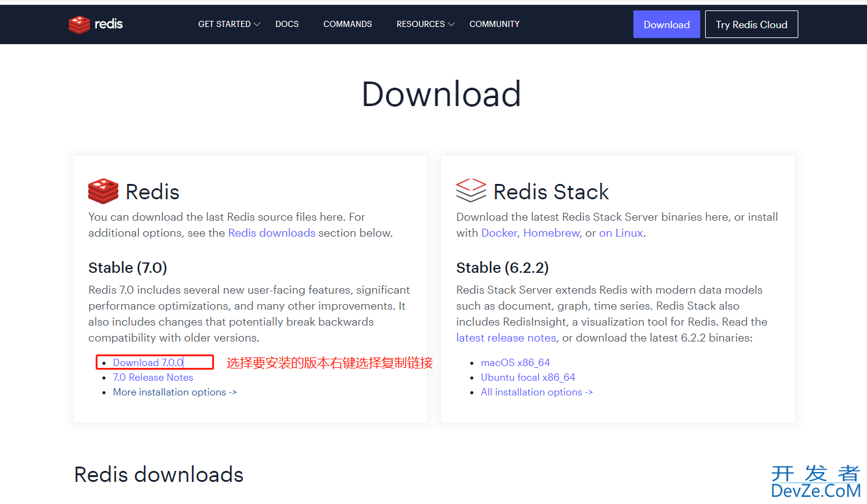Open the DOCS page
The height and width of the screenshot is (504, 867).
(287, 24)
